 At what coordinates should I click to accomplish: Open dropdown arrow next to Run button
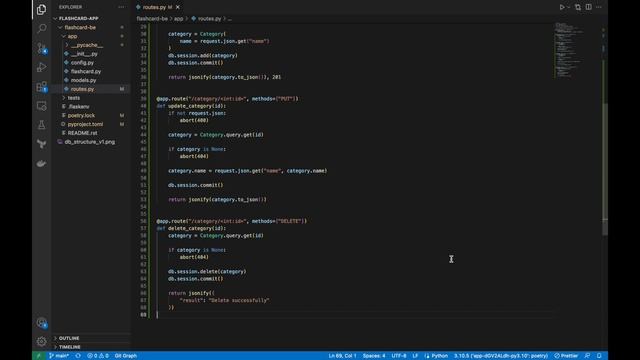pos(569,7)
